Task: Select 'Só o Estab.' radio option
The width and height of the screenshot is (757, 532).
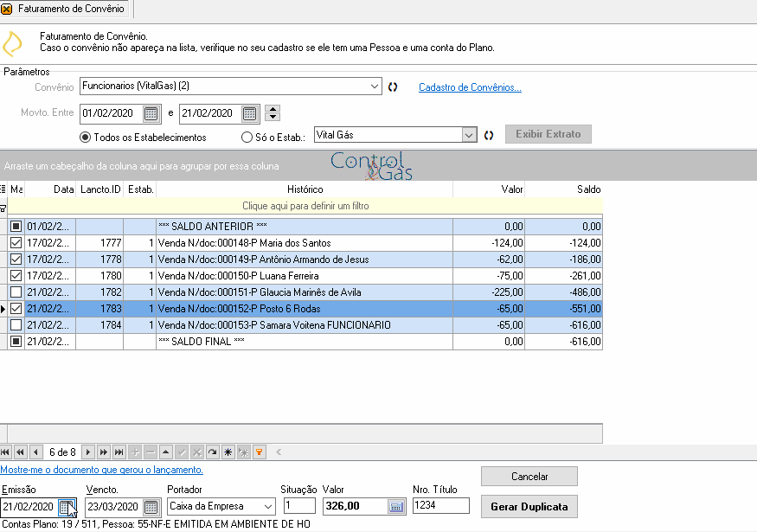Action: (247, 138)
